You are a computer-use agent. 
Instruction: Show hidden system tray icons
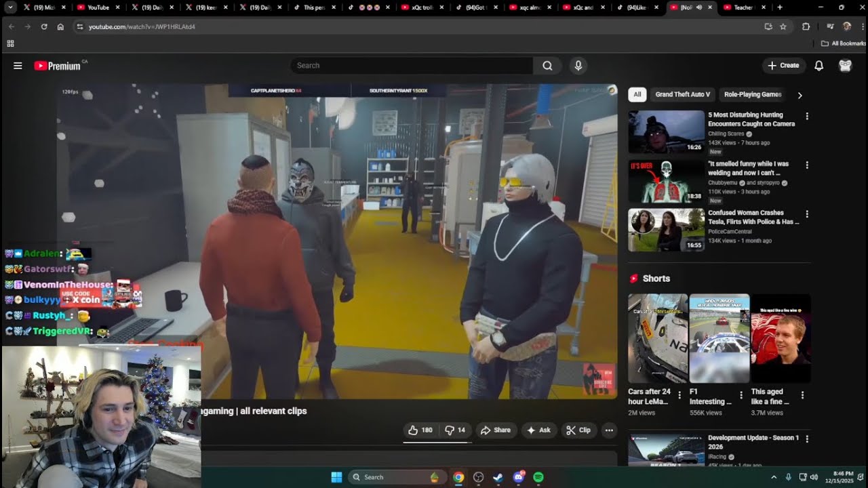point(774,477)
